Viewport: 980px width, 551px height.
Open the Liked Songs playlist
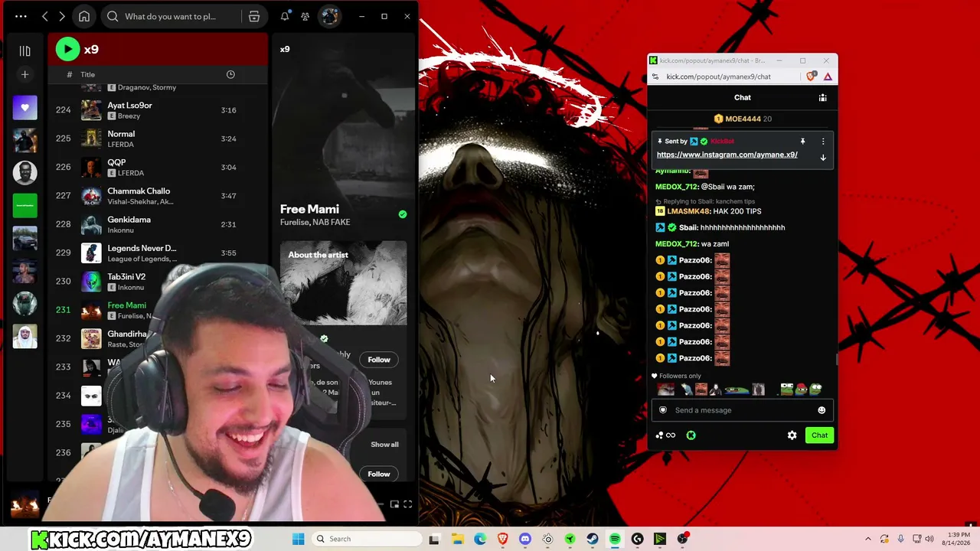coord(24,108)
